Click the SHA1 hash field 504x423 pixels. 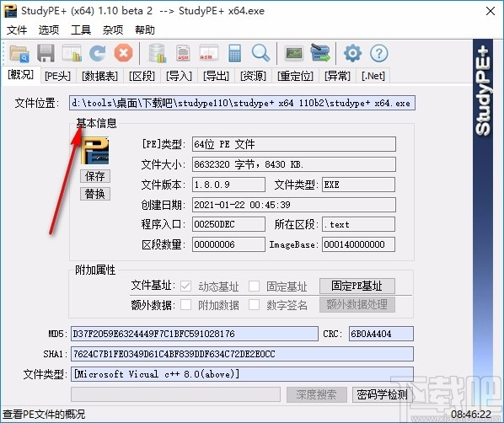[x=242, y=354]
